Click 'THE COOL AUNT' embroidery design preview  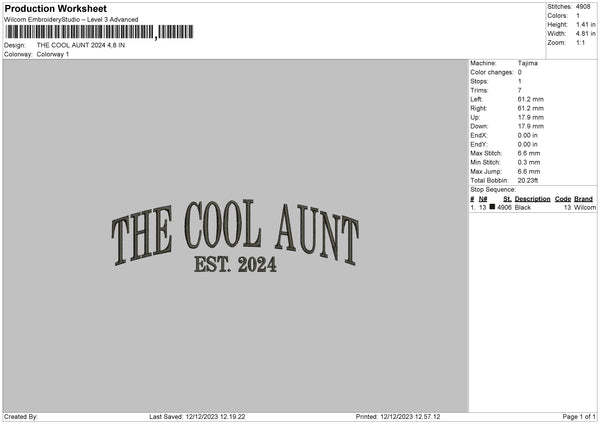[235, 232]
